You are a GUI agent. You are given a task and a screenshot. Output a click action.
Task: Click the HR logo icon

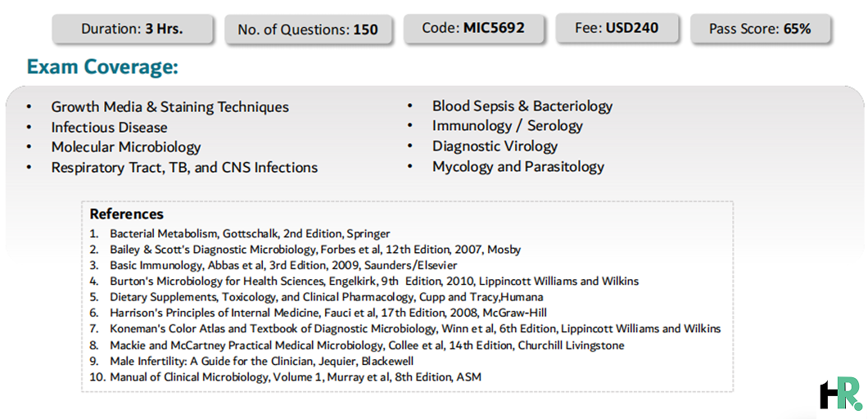(840, 394)
